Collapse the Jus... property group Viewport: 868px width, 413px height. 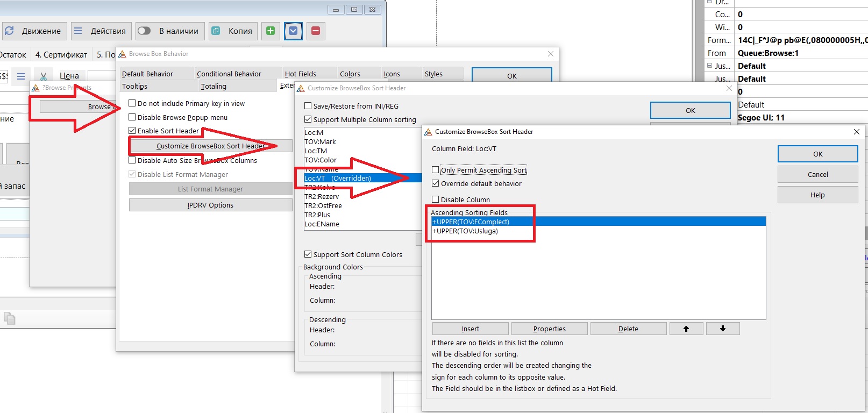[x=709, y=66]
